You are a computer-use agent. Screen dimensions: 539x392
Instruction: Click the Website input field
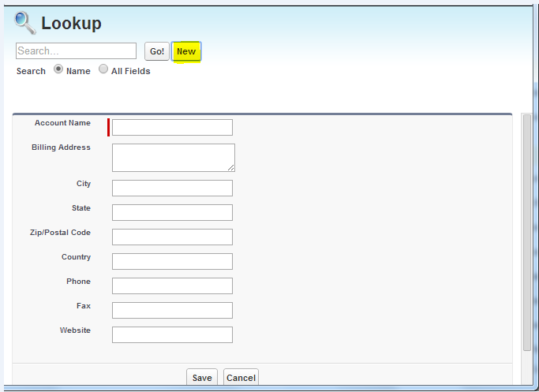tap(172, 334)
